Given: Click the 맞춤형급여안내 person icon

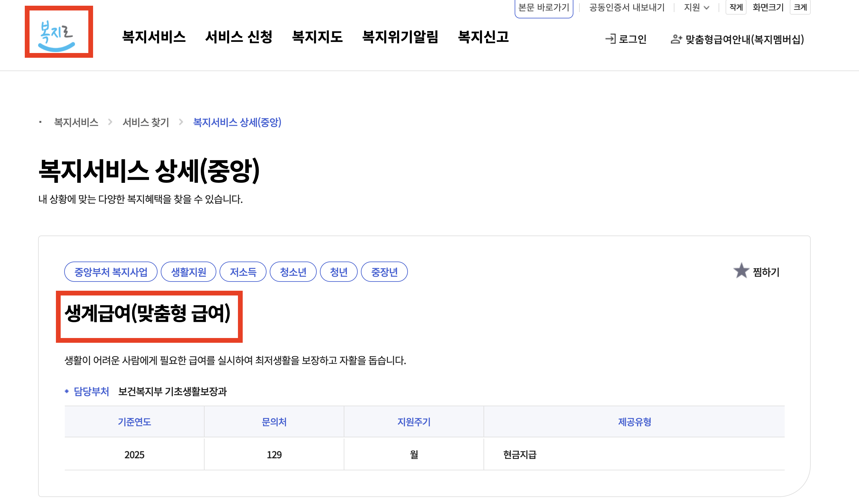Looking at the screenshot, I should coord(676,39).
